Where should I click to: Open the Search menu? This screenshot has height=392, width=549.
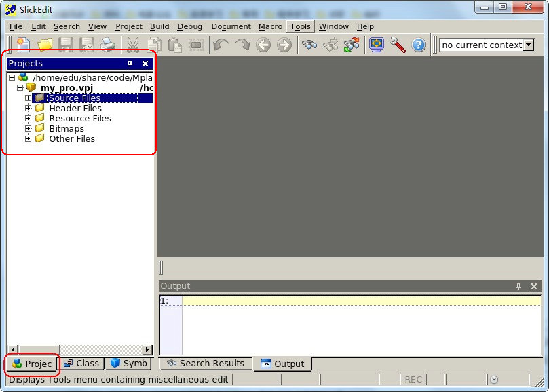(67, 26)
